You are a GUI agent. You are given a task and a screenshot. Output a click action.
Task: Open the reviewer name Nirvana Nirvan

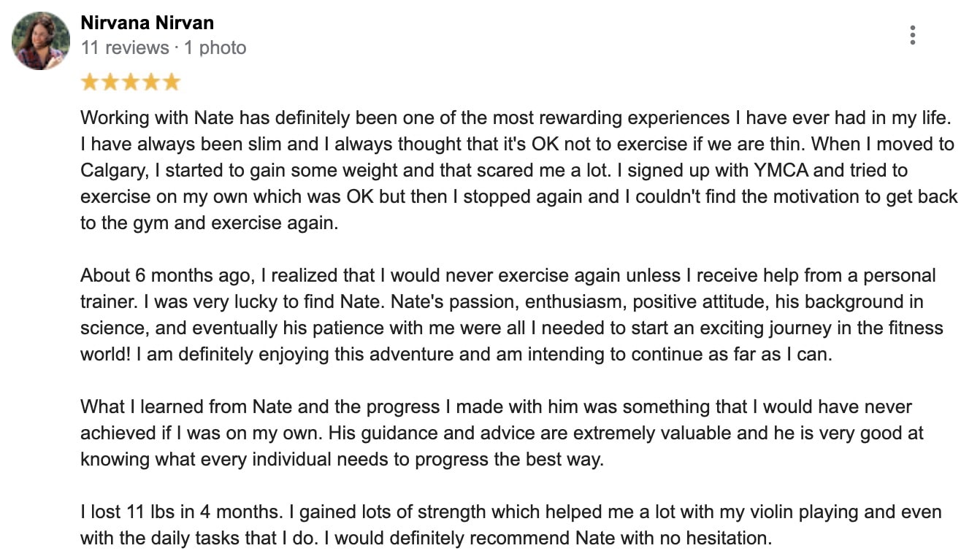tap(147, 23)
